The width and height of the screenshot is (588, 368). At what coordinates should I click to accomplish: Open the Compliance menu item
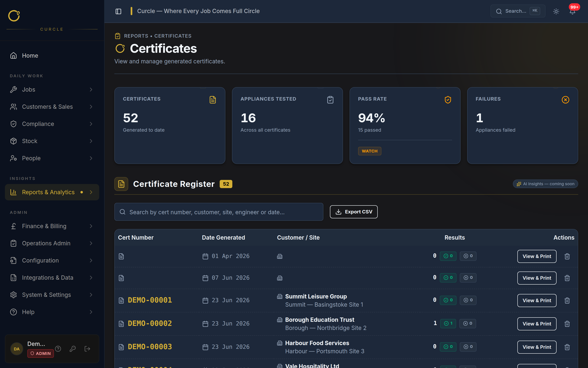coord(52,124)
